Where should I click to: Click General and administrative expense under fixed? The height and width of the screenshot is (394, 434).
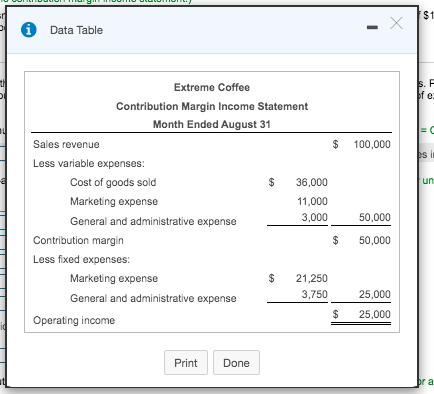(x=153, y=298)
